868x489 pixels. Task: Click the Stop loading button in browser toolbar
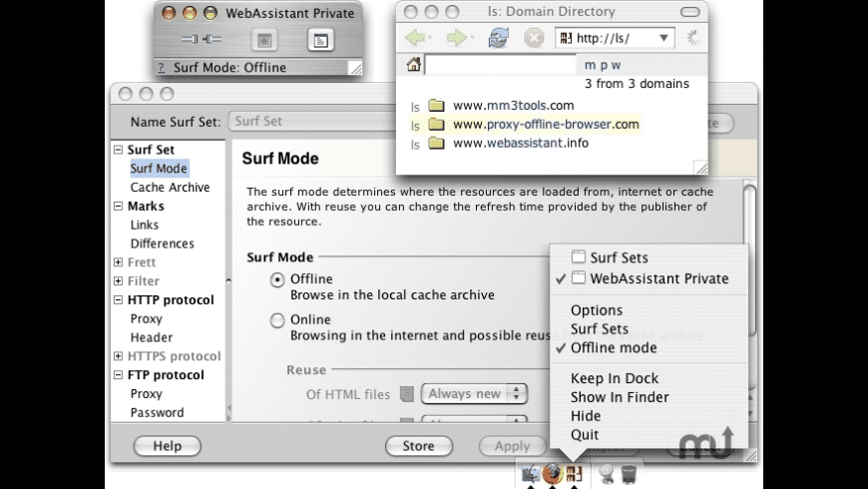pos(534,38)
